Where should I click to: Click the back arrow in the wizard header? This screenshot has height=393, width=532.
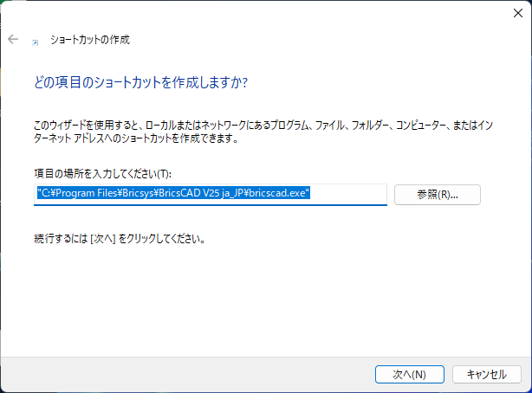13,40
